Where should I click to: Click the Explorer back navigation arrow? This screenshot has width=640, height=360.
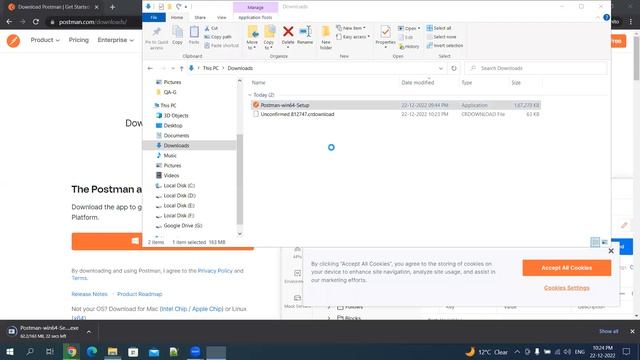tap(150, 68)
